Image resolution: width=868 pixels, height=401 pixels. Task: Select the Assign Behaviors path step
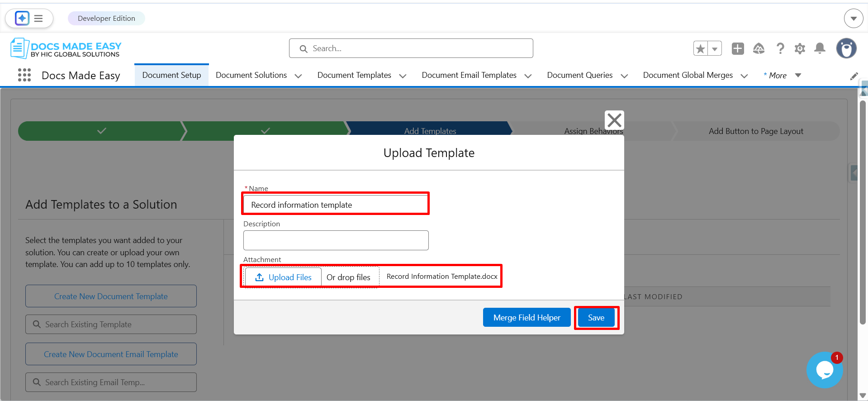point(593,131)
